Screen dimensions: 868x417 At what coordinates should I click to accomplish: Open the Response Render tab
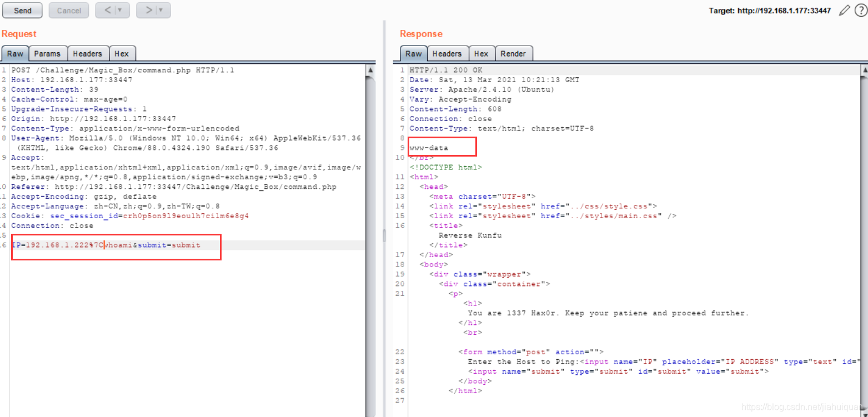tap(513, 53)
